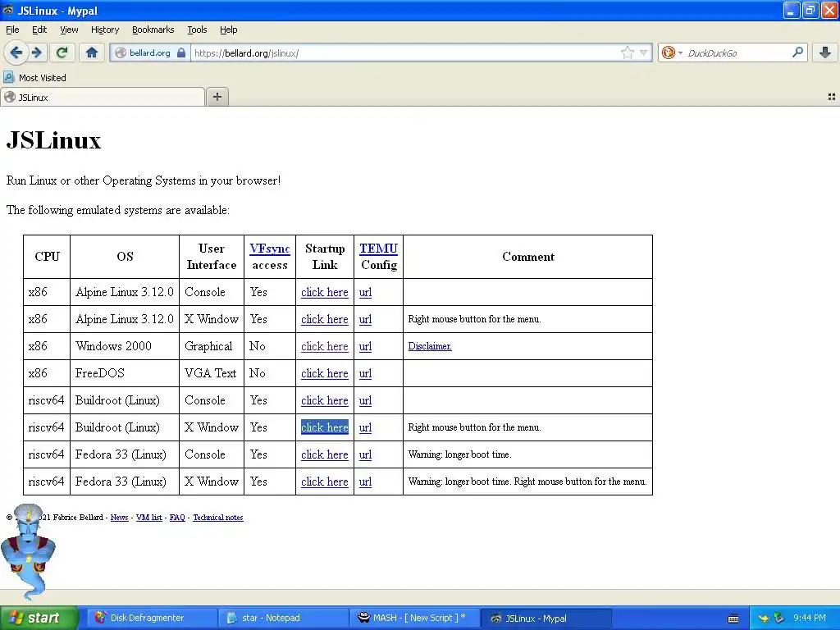Viewport: 840px width, 630px height.
Task: Start Alpine Linux Console via click here
Action: [325, 292]
